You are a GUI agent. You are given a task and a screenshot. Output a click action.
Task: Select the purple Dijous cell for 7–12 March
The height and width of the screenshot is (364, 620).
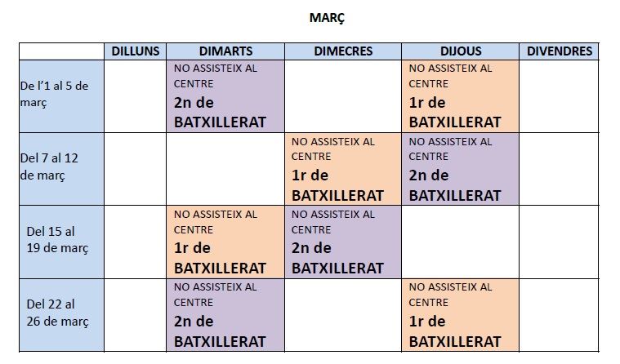[x=461, y=168]
